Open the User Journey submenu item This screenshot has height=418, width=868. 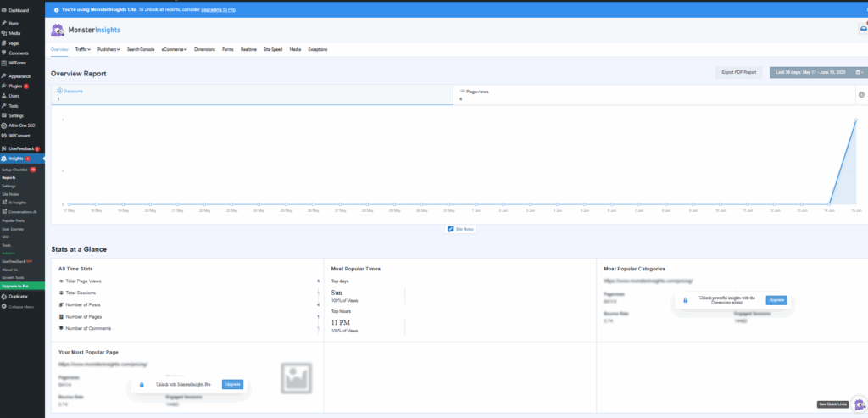coord(13,229)
